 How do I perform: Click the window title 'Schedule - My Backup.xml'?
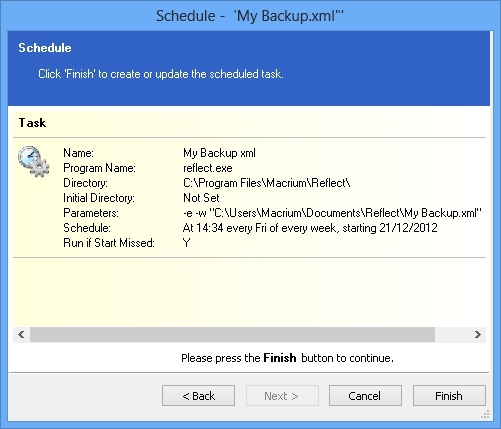pyautogui.click(x=250, y=16)
